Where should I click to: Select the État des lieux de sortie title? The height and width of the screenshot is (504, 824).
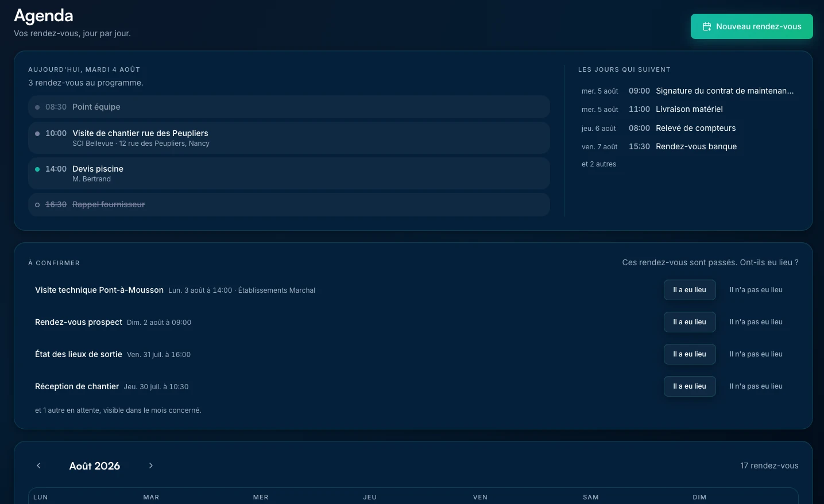pyautogui.click(x=79, y=354)
